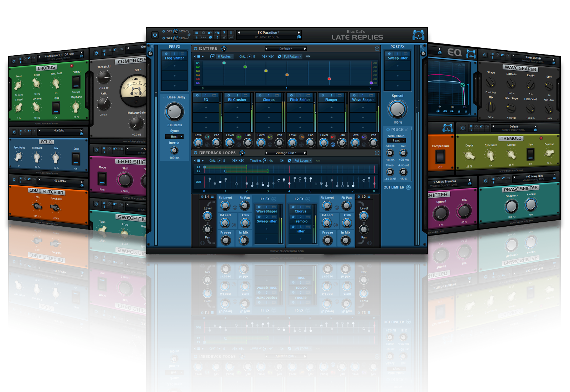
Task: Collapse the Pattern section with minus icon
Action: tap(377, 49)
